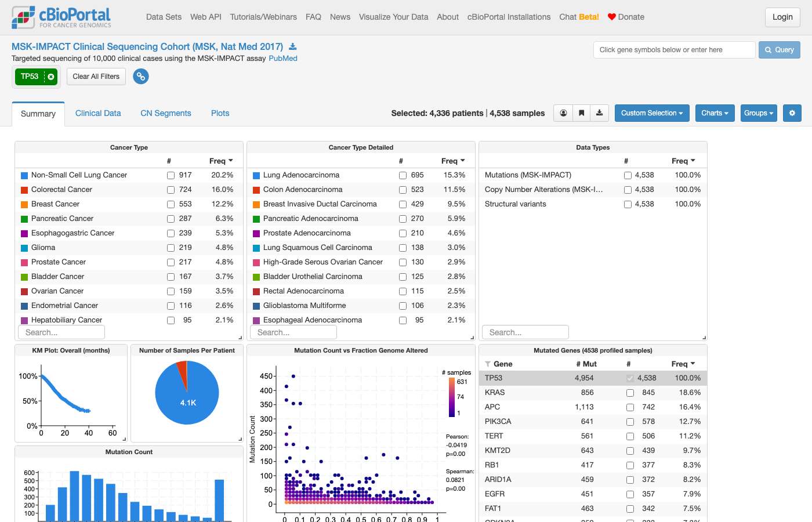
Task: Click the Data Types search box
Action: click(525, 332)
